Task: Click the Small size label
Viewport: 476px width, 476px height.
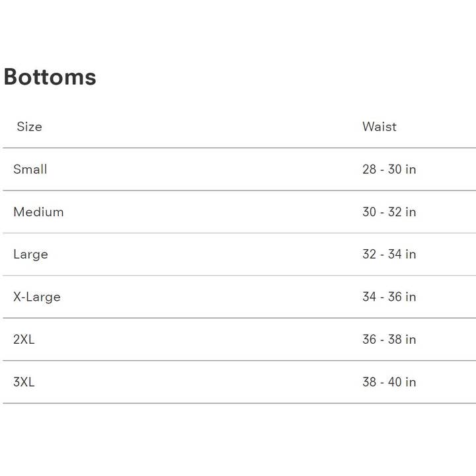Action: [30, 169]
